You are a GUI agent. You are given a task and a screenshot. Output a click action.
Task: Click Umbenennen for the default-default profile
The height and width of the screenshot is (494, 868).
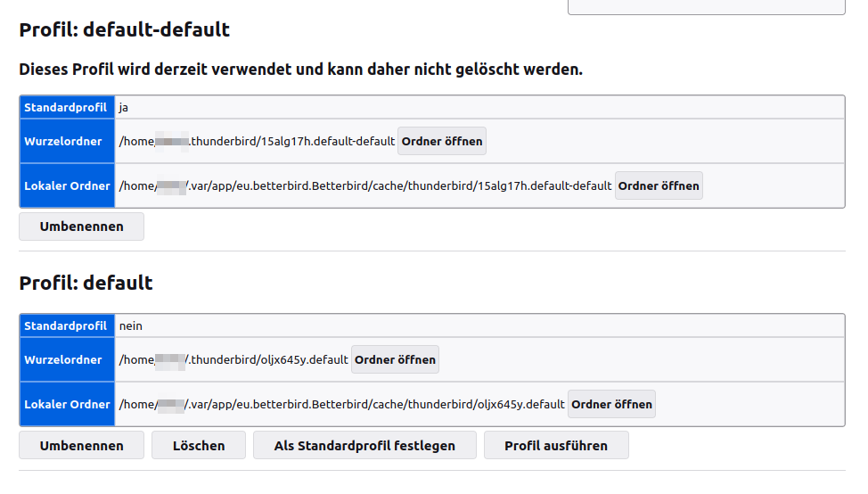pyautogui.click(x=81, y=226)
